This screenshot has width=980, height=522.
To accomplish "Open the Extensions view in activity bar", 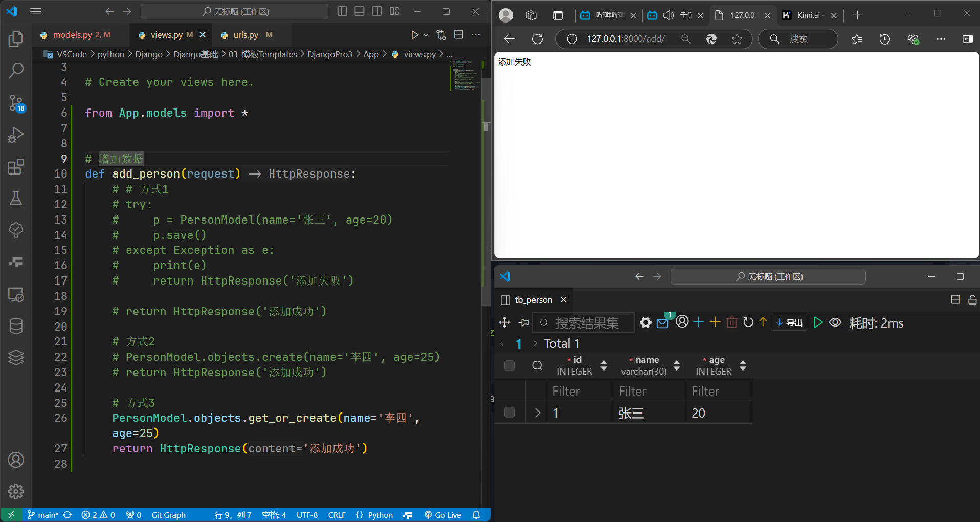I will [x=16, y=167].
